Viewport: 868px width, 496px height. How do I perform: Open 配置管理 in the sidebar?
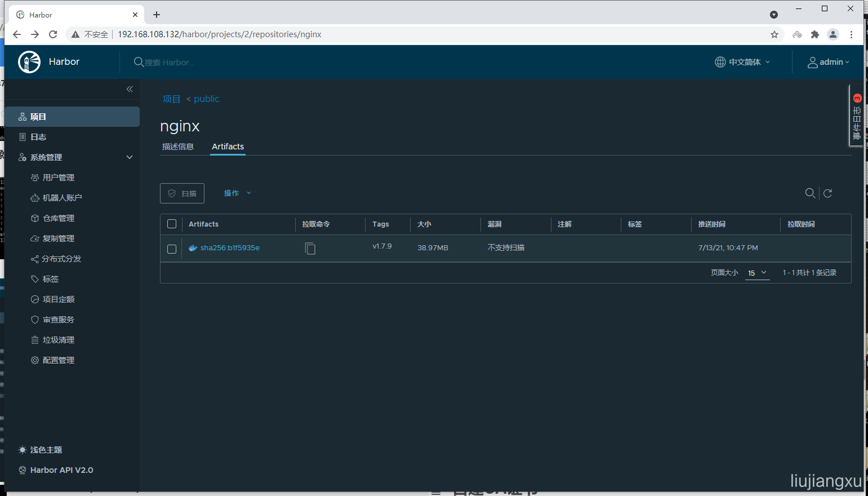[59, 360]
